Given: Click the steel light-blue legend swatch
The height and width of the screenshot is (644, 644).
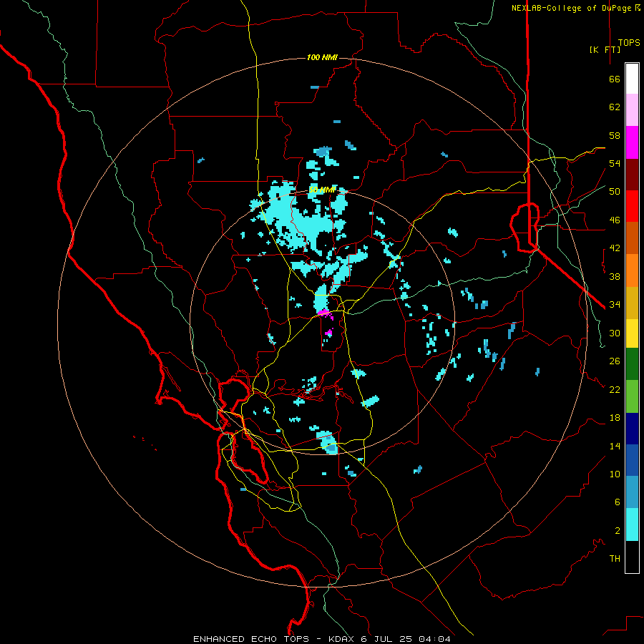Looking at the screenshot, I should pyautogui.click(x=632, y=492).
